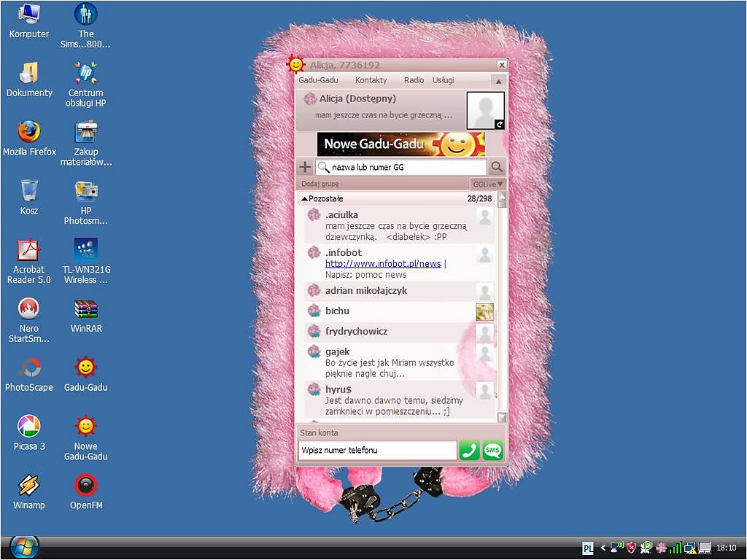The height and width of the screenshot is (560, 747).
Task: Click Alicja (Dostępny) status text
Action: 357,98
